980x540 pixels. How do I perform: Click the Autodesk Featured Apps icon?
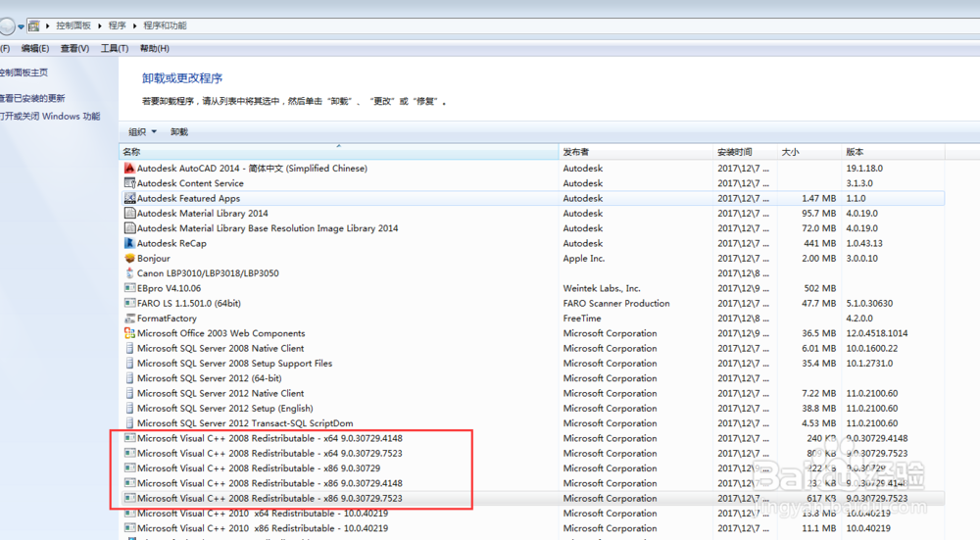click(x=130, y=198)
